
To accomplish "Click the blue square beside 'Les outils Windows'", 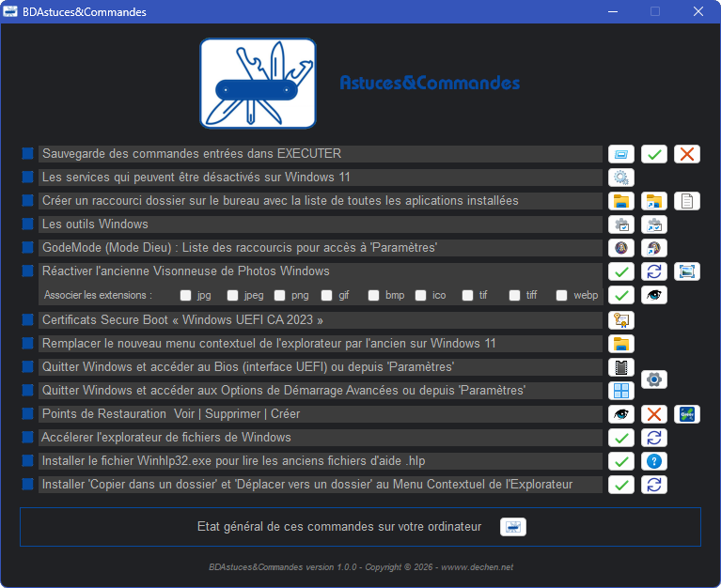I will tap(27, 224).
